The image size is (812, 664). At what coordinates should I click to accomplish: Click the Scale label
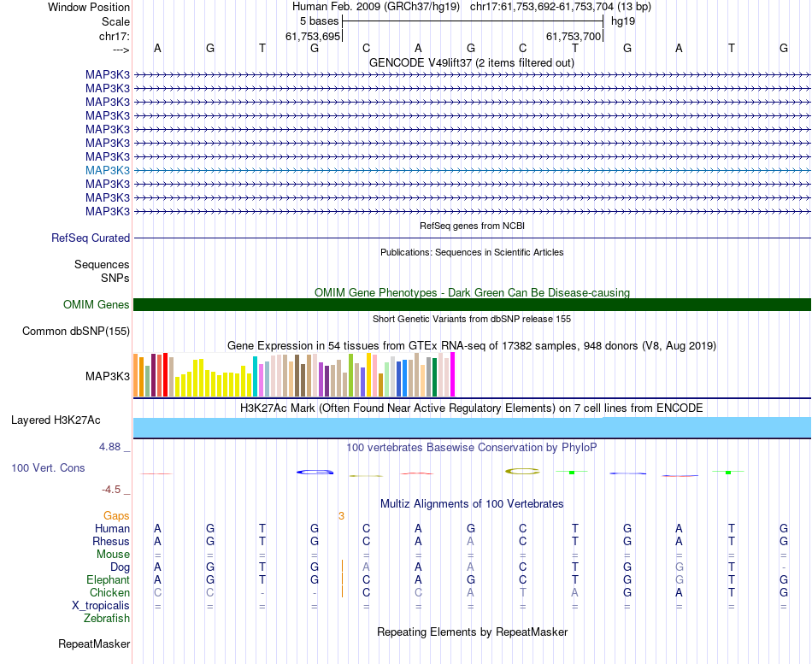click(115, 21)
